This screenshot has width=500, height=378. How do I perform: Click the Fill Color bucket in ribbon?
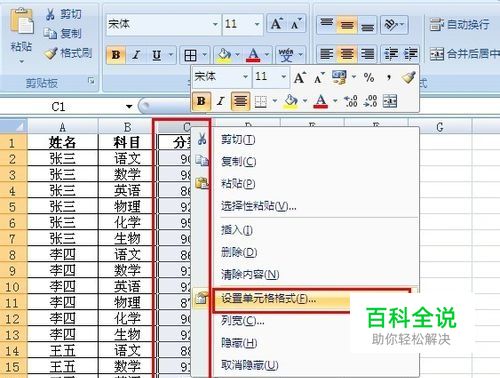[x=224, y=55]
